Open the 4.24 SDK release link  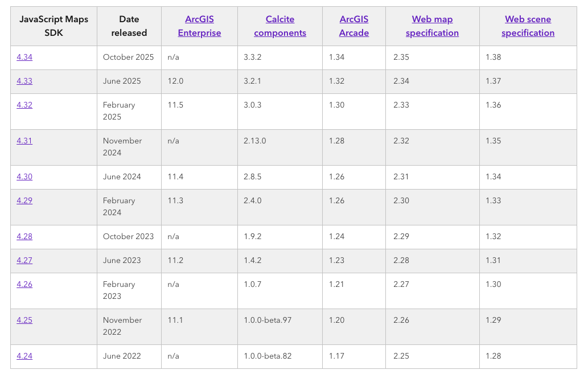(x=24, y=356)
